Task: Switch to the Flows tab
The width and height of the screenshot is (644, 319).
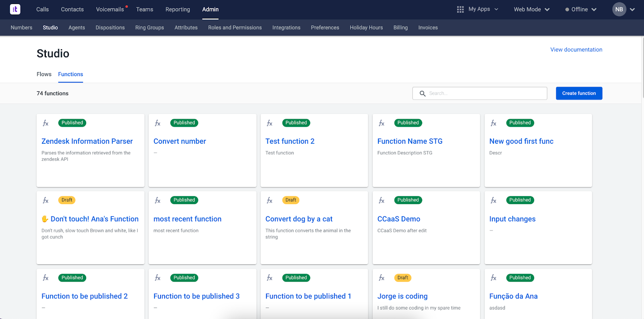Action: click(44, 74)
